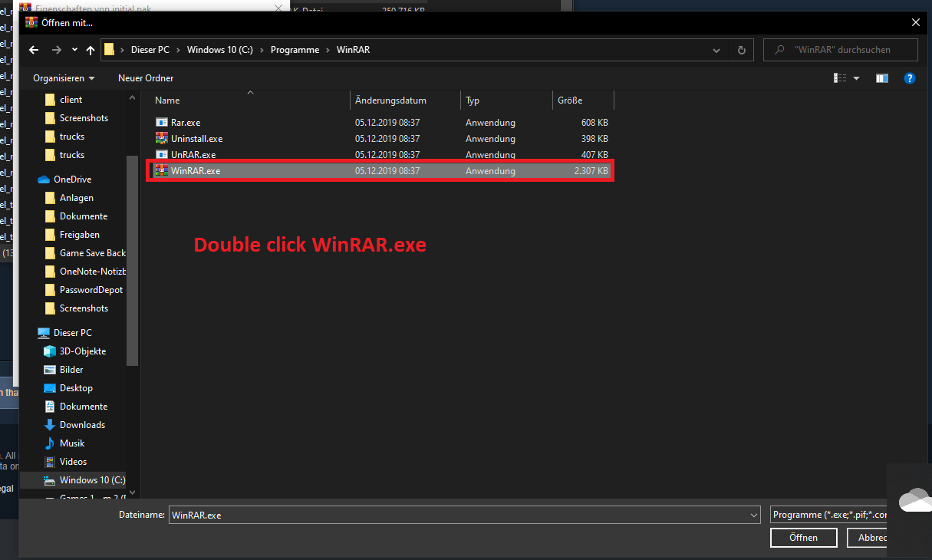This screenshot has height=560, width=932.
Task: Click the WinRAR search field
Action: [841, 50]
